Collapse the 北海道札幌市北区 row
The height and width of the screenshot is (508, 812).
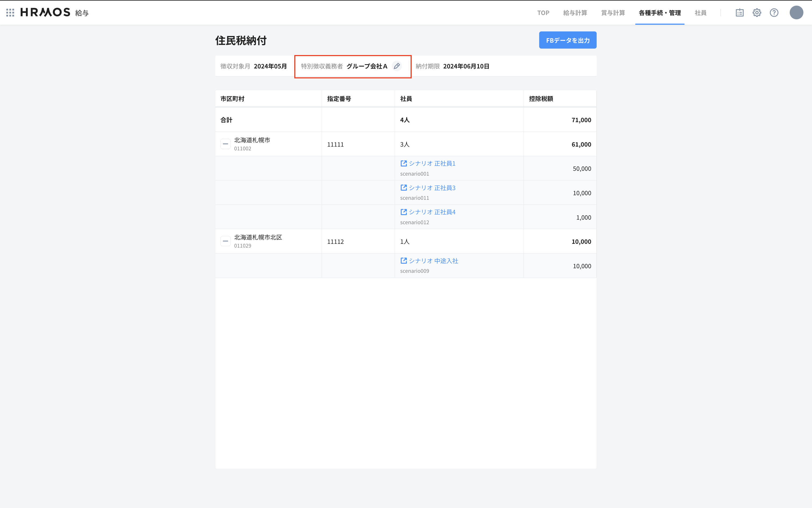[x=226, y=241]
